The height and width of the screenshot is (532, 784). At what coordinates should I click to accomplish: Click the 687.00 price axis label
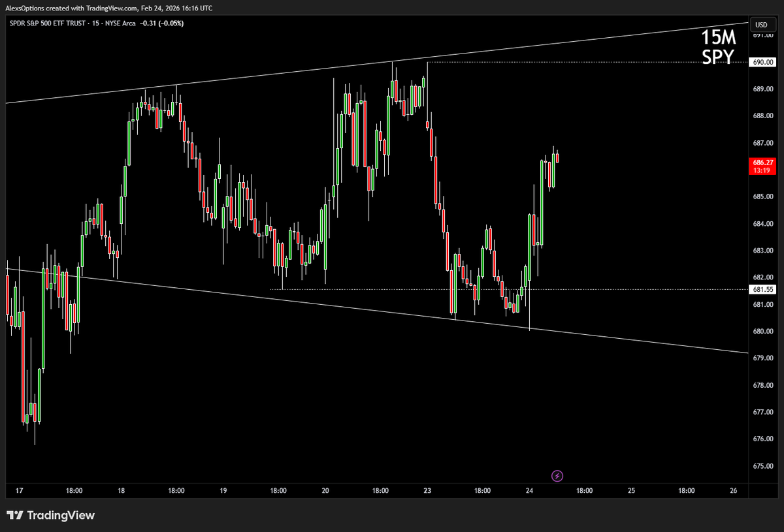(x=763, y=143)
